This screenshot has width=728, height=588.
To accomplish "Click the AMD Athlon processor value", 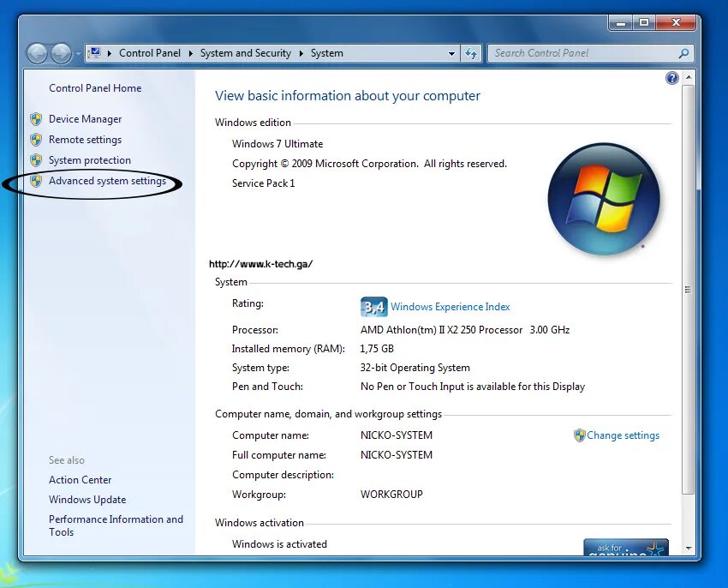I will (465, 330).
